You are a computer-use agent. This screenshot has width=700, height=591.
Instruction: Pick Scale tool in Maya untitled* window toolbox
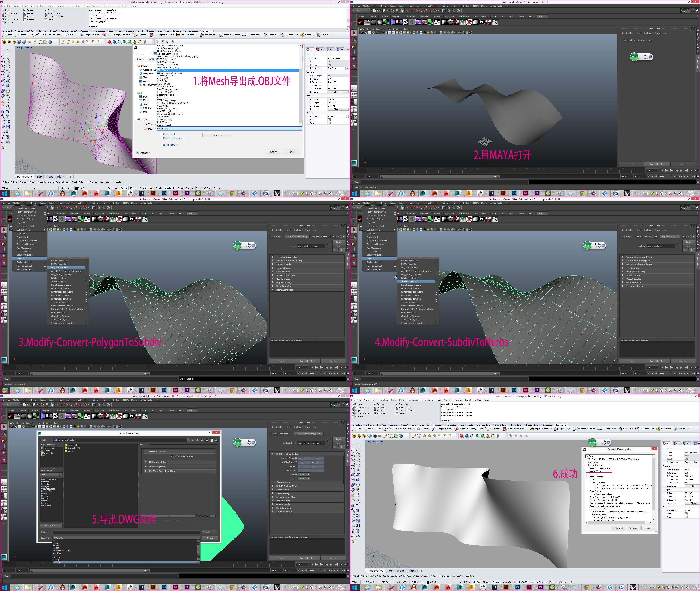354,66
